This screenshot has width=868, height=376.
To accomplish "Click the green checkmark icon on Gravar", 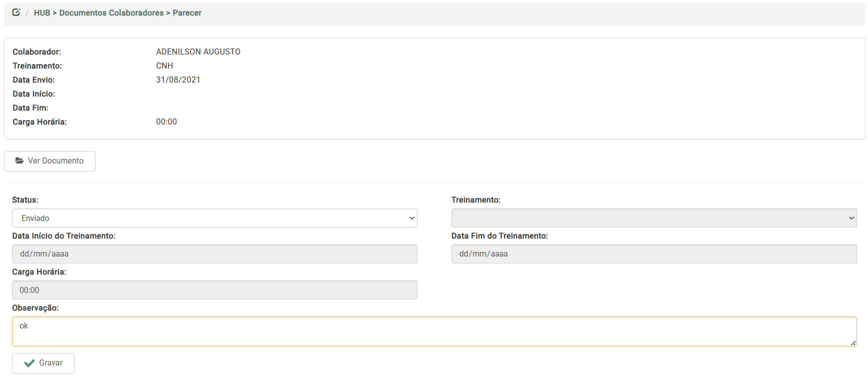I will [x=29, y=363].
